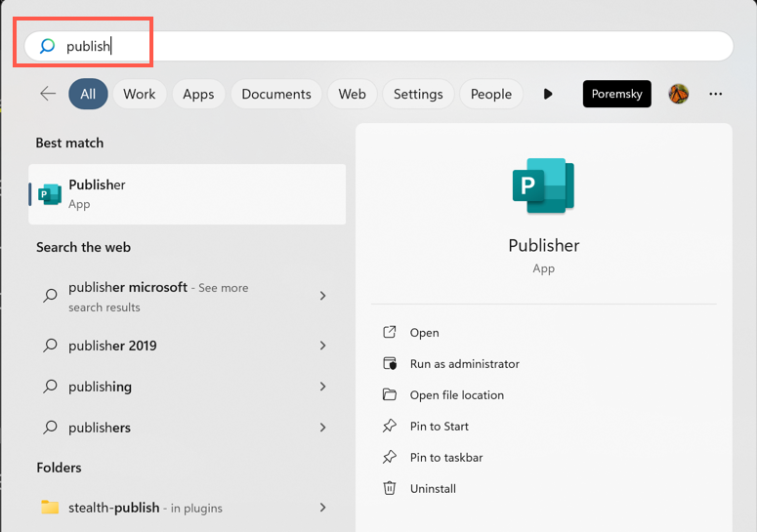This screenshot has height=532, width=757.
Task: Select the All filter tab
Action: click(88, 94)
